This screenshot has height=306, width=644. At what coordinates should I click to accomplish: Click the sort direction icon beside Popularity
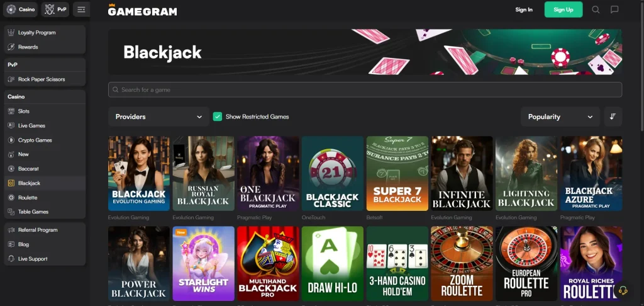tap(613, 116)
